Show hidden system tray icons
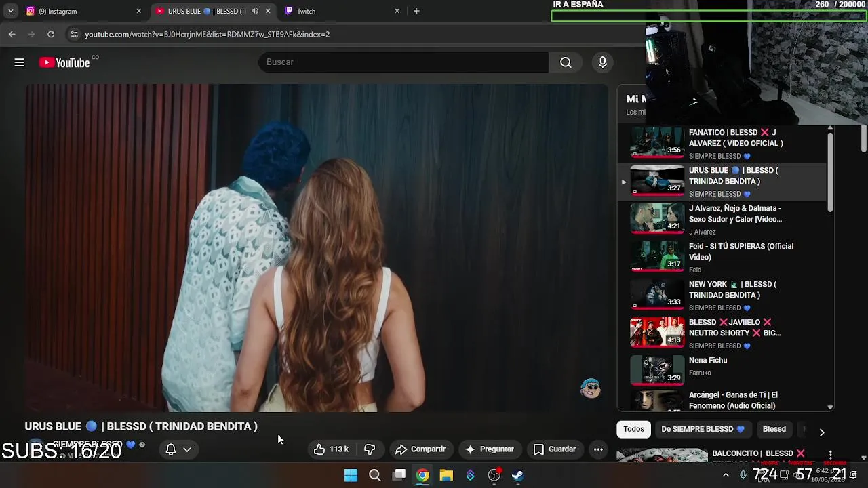This screenshot has width=868, height=488. 726,475
